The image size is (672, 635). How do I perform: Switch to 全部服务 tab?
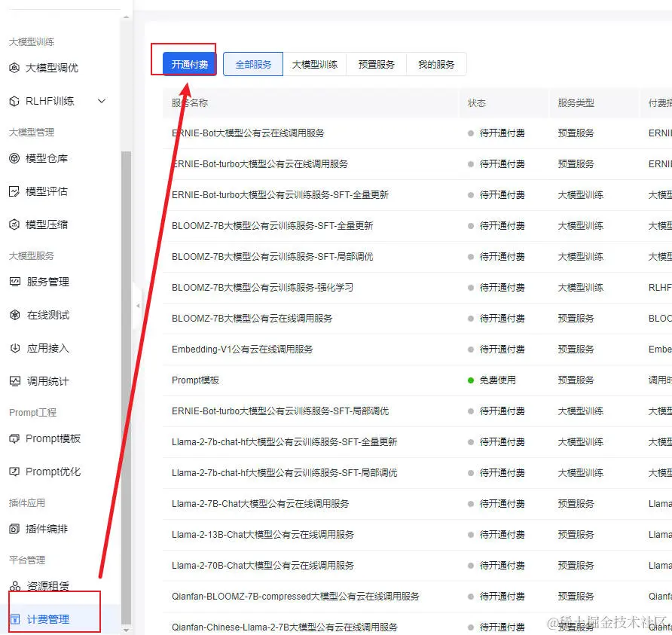[x=253, y=64]
